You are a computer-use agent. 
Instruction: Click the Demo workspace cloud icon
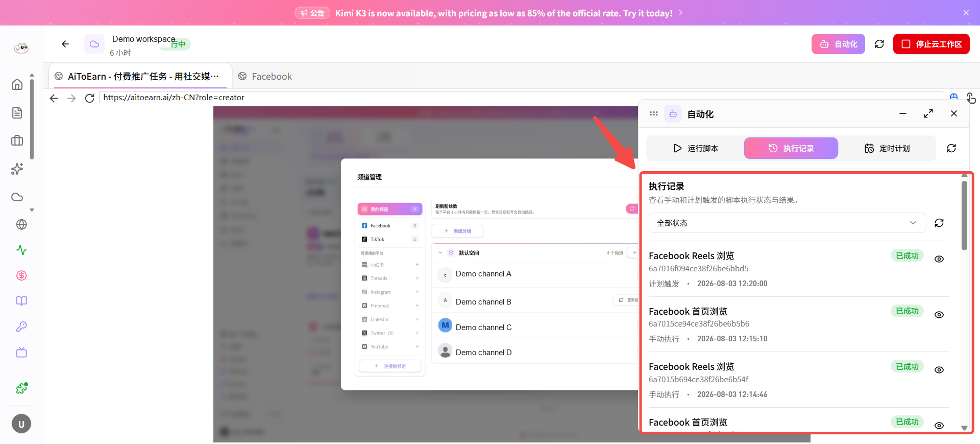pos(94,44)
